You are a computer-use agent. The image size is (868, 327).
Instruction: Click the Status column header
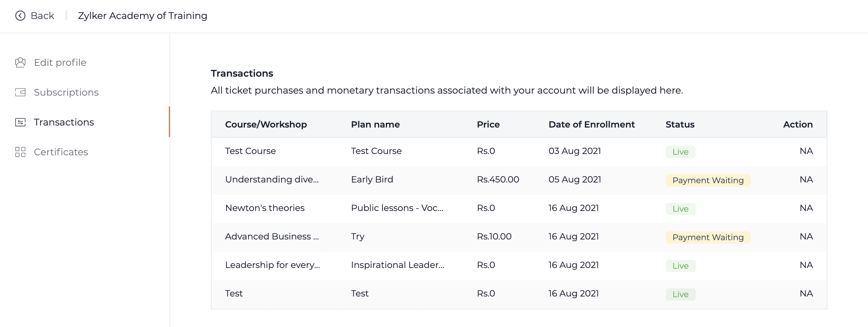coord(680,124)
